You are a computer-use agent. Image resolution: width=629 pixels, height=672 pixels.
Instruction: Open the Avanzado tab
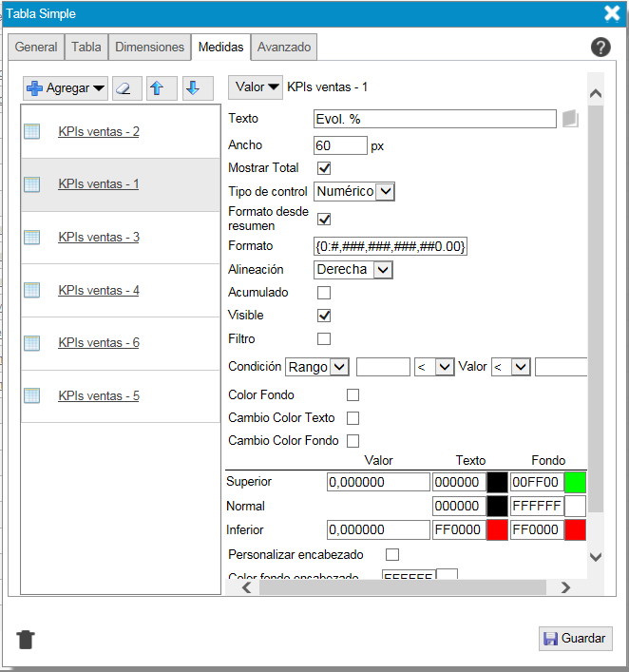pos(283,48)
